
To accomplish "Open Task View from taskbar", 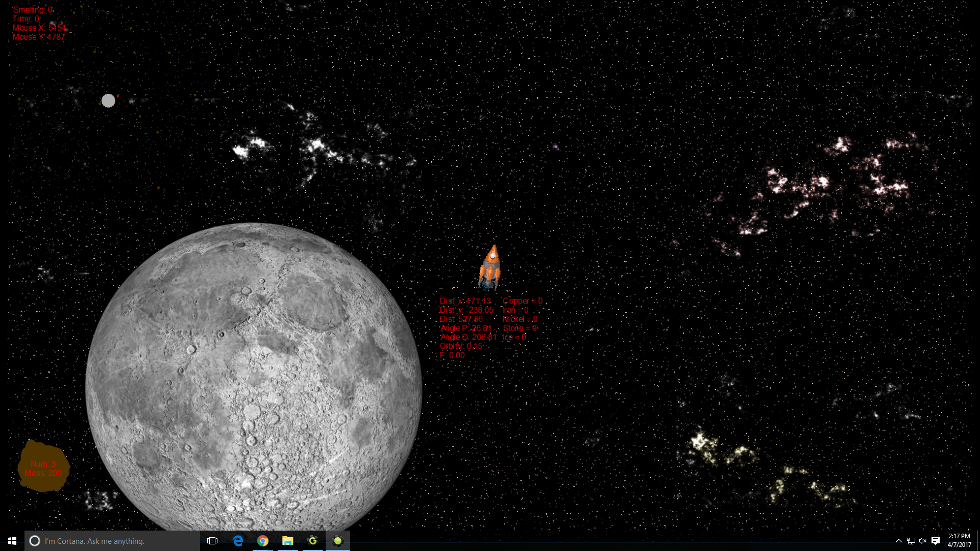I will click(x=212, y=541).
